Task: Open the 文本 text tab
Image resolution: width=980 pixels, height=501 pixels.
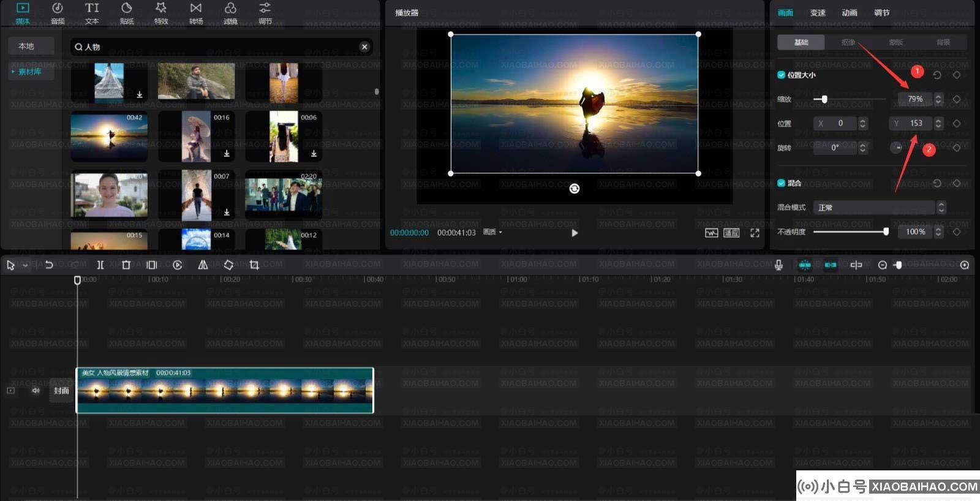Action: click(x=92, y=13)
